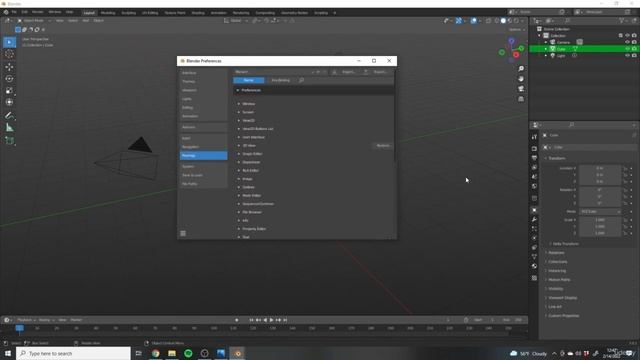Select the Rotate tool
Screen dimensions: 640x360
pos(9,78)
